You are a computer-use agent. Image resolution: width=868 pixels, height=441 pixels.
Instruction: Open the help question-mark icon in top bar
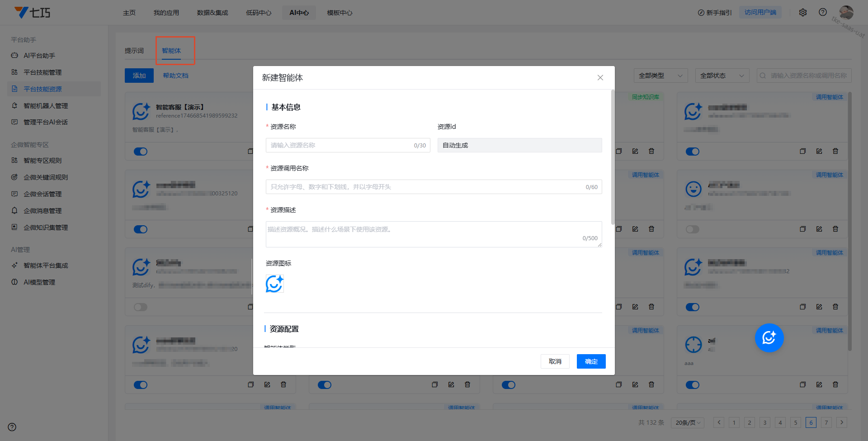tap(823, 12)
